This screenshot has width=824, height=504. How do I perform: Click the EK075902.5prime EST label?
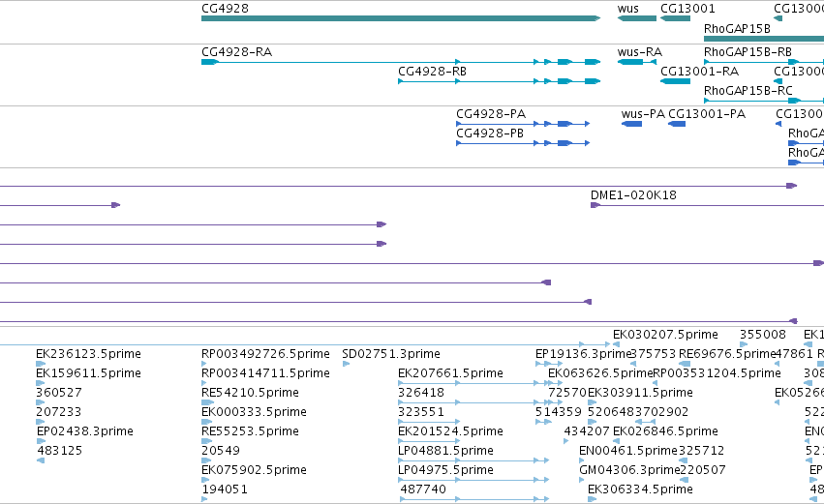254,470
